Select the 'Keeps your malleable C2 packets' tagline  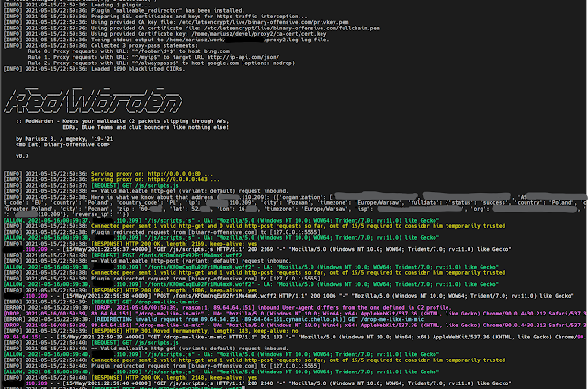(x=122, y=121)
